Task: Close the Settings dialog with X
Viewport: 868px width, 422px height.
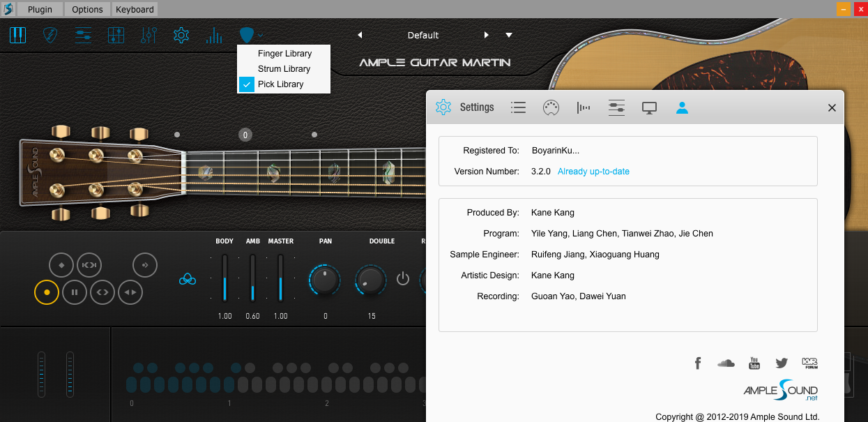Action: 832,107
